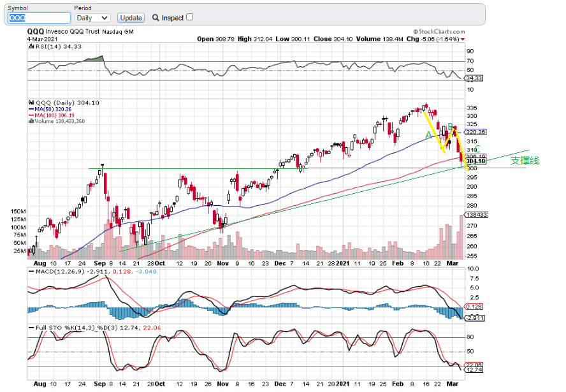Click the 320.36 MA value tag
Viewport: 566px width, 392px height.
click(x=475, y=132)
